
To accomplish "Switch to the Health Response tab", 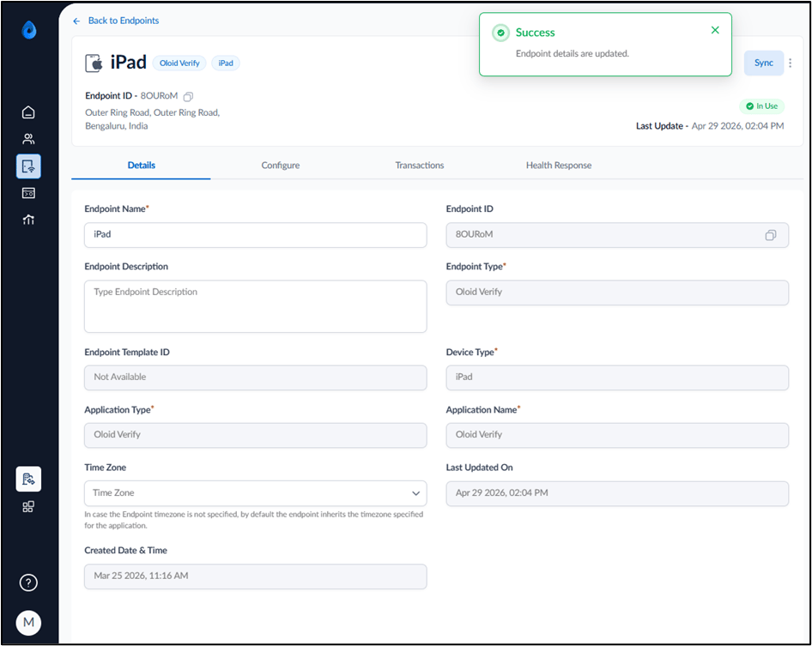I will coord(559,165).
